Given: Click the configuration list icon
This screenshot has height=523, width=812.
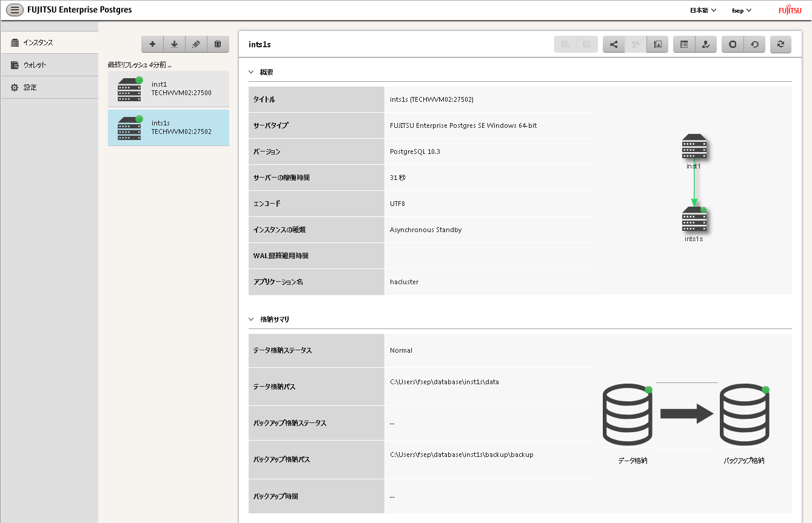Looking at the screenshot, I should (684, 44).
